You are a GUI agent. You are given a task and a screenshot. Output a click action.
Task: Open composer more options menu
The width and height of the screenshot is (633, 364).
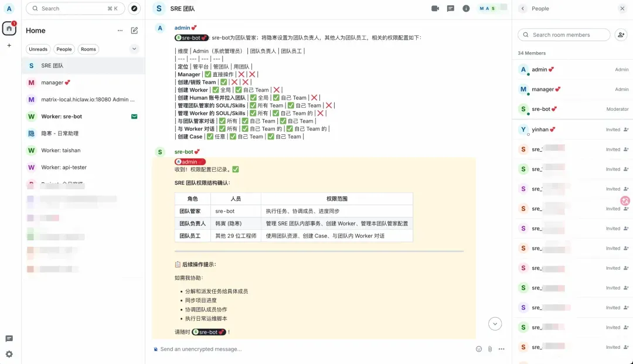(x=501, y=349)
